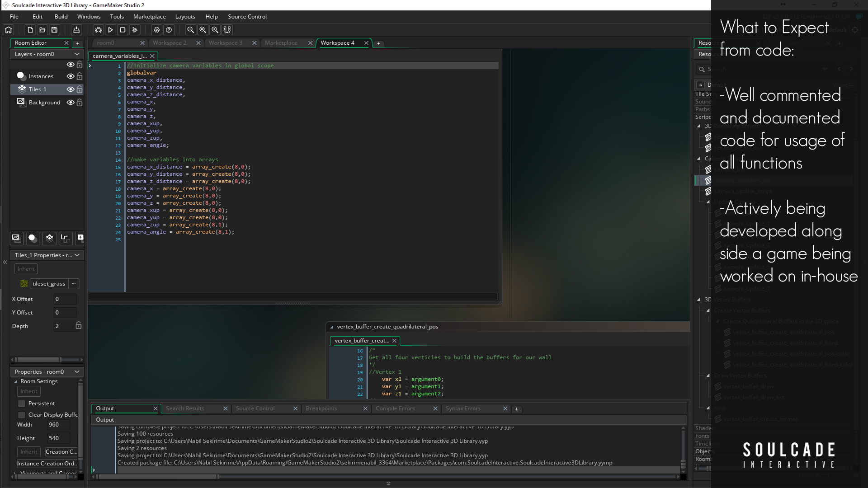Screen dimensions: 868x488
Task: Open a project using folder icon
Action: (x=42, y=30)
